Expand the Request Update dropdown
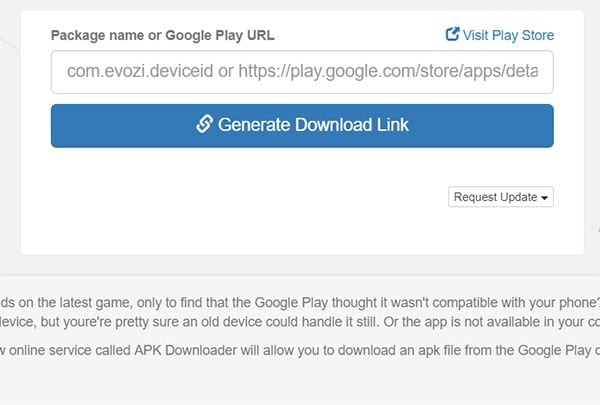600x405 pixels. pyautogui.click(x=501, y=197)
